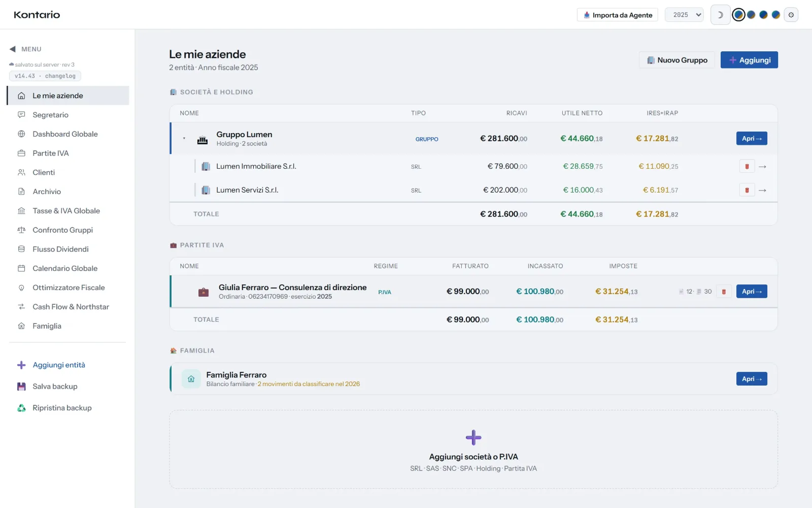Open Calendario Globale from the sidebar

68,269
